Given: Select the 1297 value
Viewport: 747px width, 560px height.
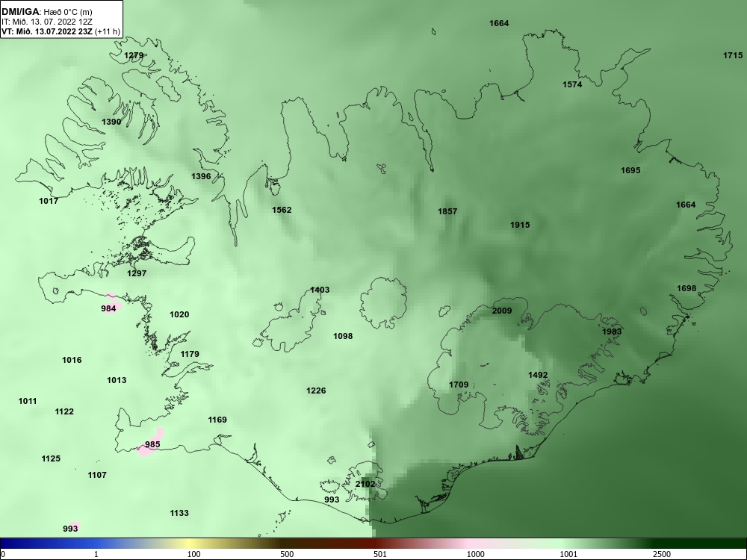Looking at the screenshot, I should point(137,273).
